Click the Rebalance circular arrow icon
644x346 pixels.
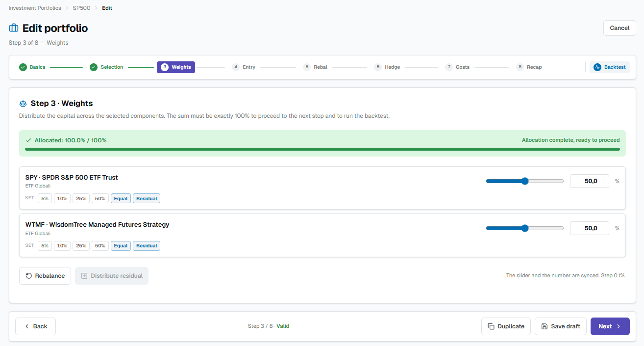(29, 276)
